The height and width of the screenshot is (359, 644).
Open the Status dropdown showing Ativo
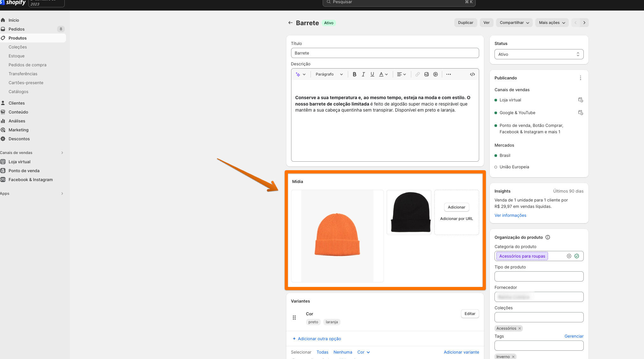[x=538, y=54]
